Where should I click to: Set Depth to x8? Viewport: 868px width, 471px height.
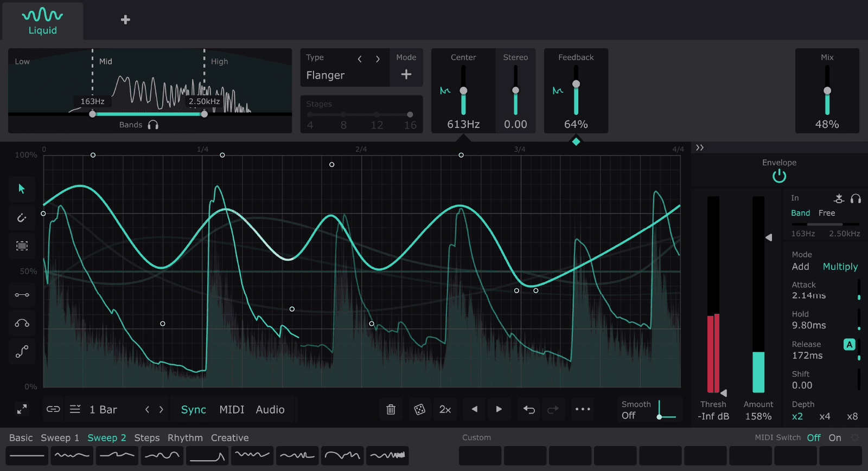click(x=852, y=417)
